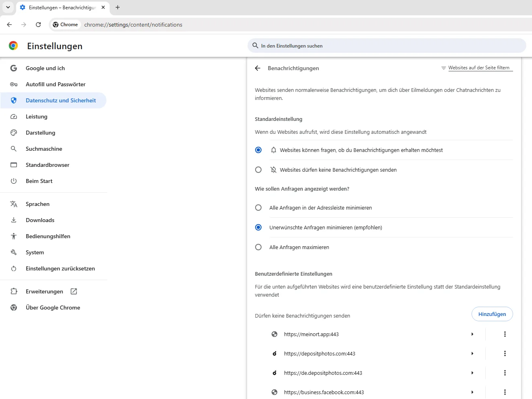Close the Einstellungen tab

[x=103, y=7]
